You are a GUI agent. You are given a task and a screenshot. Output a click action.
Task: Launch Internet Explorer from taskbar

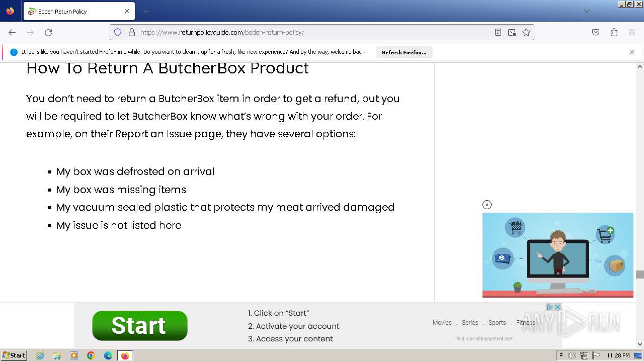pyautogui.click(x=40, y=355)
